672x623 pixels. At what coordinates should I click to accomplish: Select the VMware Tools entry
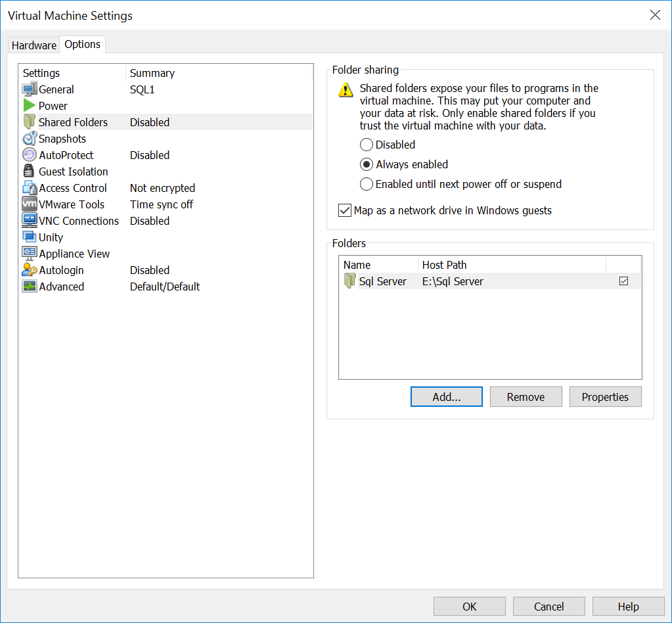coord(167,204)
